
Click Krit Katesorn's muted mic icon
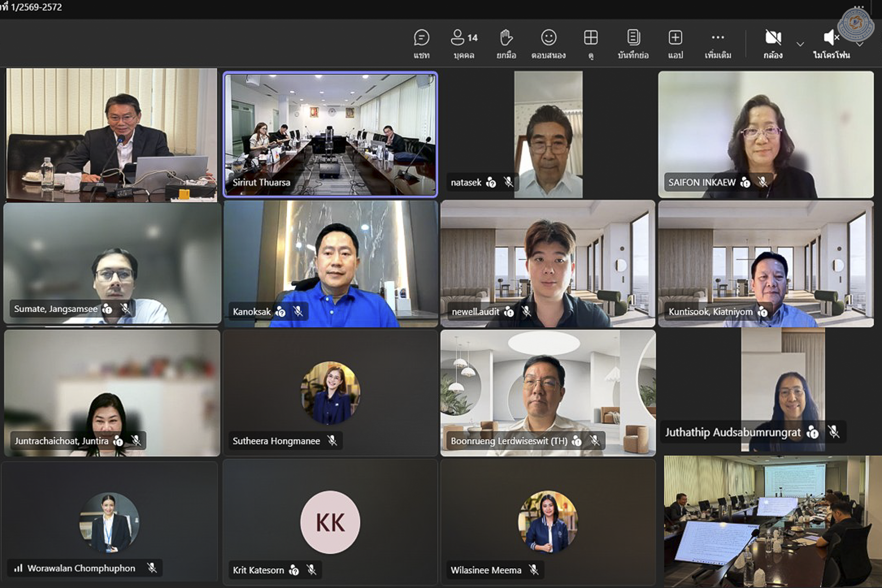311,570
